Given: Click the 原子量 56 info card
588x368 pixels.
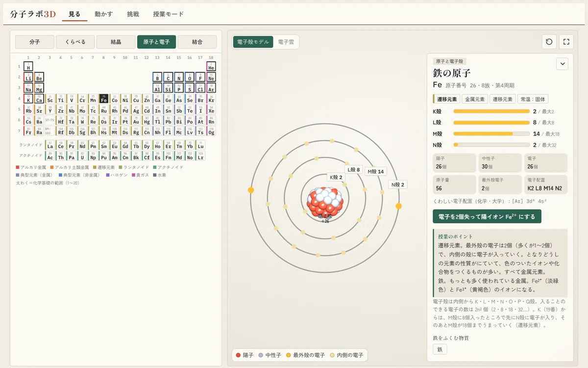Looking at the screenshot, I should click(x=454, y=184).
